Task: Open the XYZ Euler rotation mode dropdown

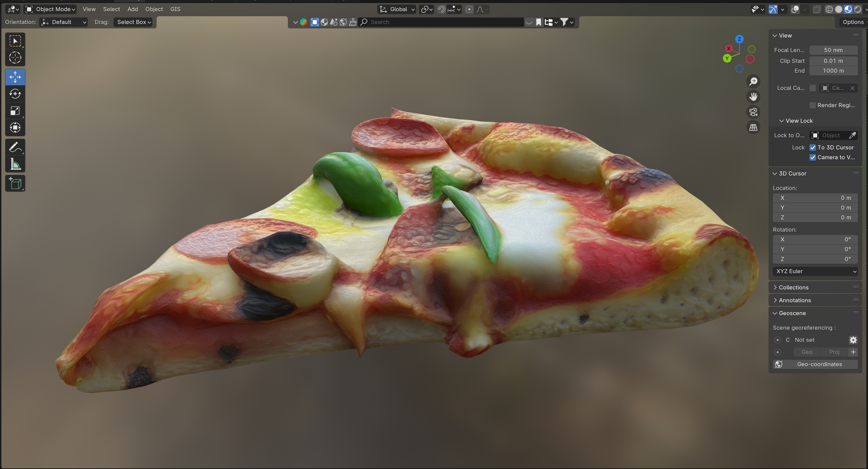Action: coord(815,271)
